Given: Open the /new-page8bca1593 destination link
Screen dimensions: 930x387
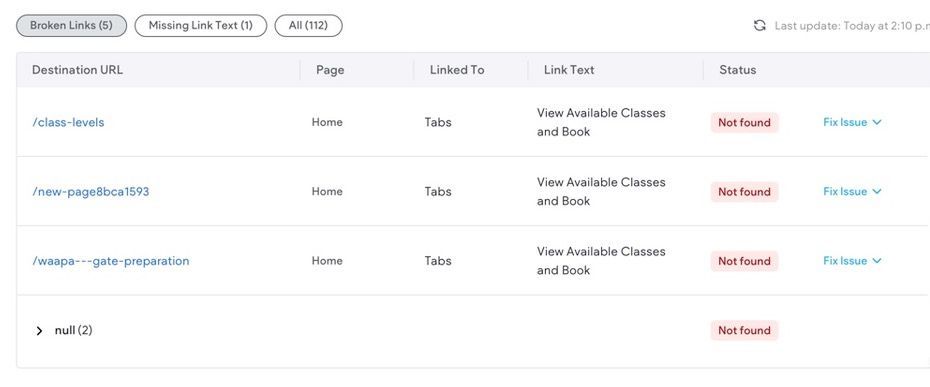Looking at the screenshot, I should (x=91, y=192).
